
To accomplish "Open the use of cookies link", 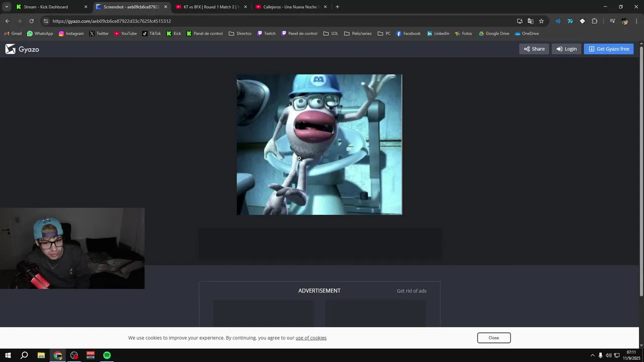I will (x=311, y=338).
